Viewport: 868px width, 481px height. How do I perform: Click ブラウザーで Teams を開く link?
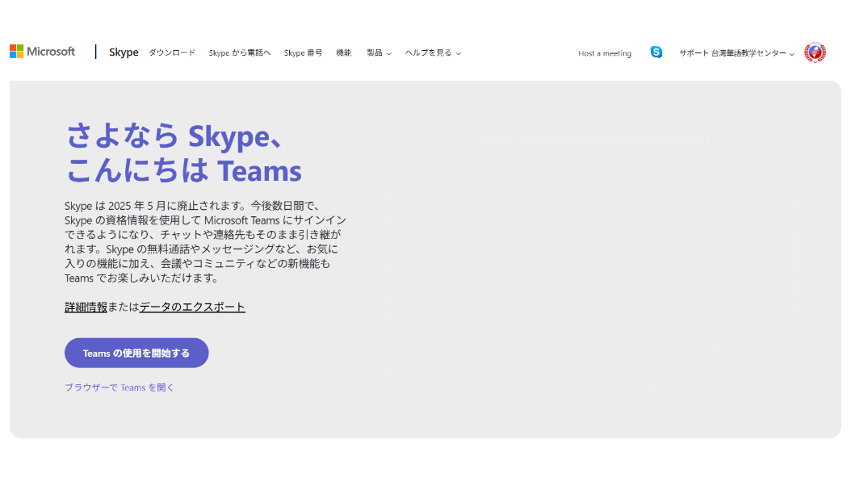(120, 387)
